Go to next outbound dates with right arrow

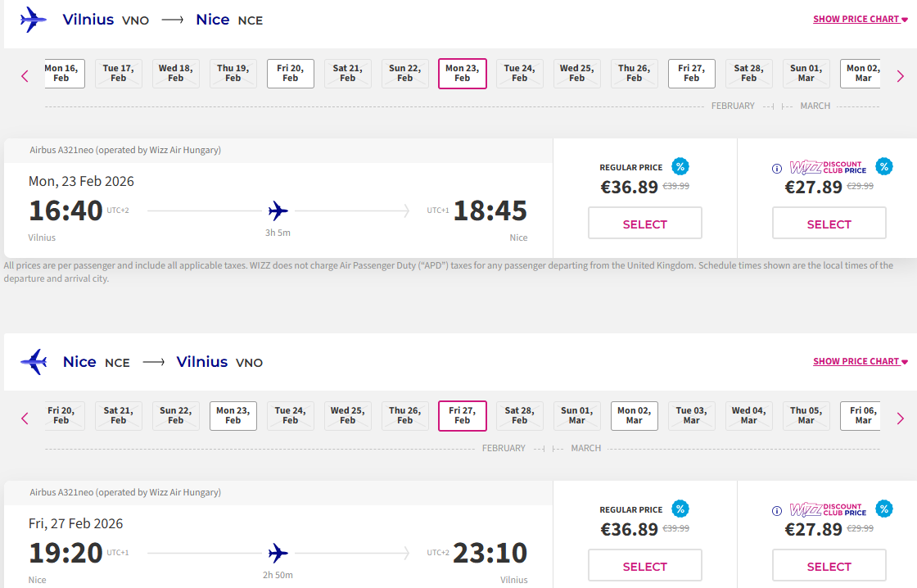901,76
